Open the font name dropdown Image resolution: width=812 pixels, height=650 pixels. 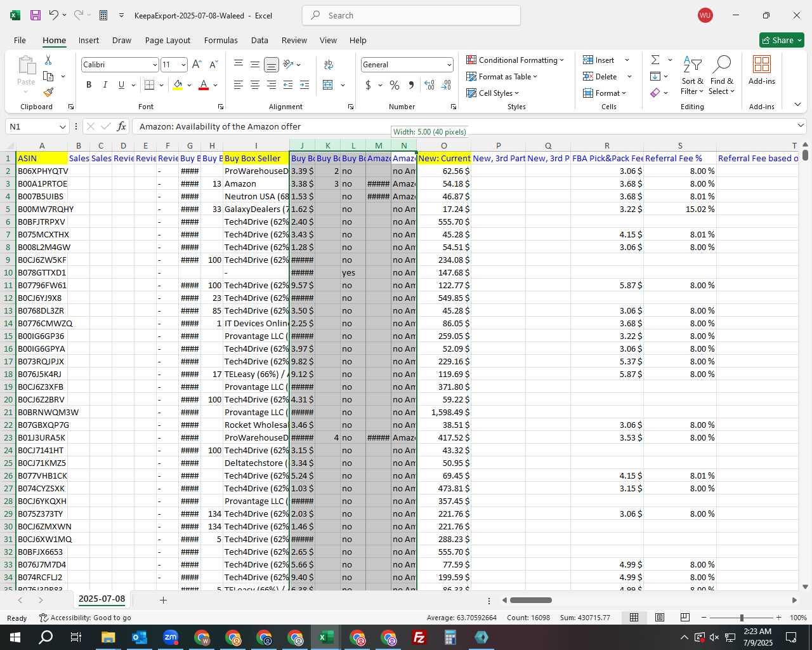(x=154, y=65)
